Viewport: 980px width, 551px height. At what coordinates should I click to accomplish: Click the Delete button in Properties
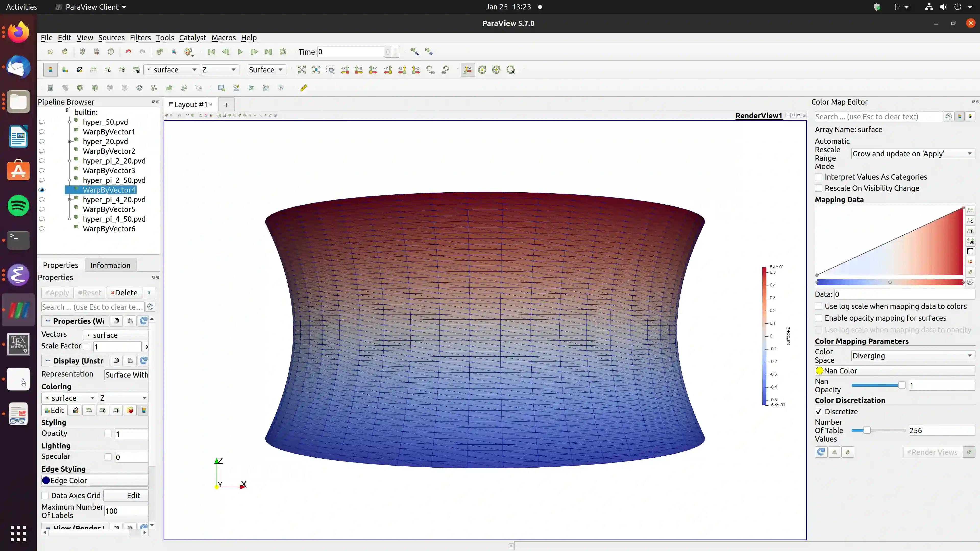pos(124,292)
